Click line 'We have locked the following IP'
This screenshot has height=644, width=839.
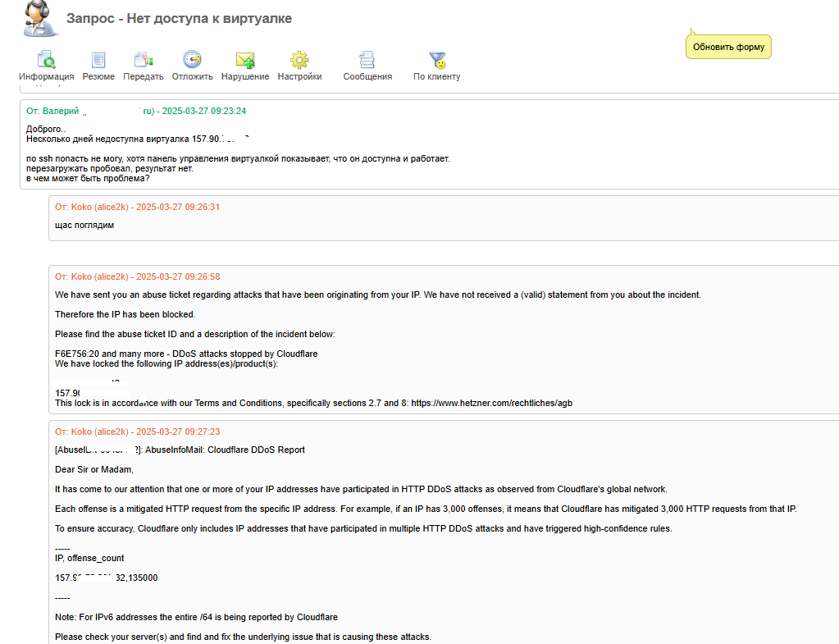click(166, 363)
